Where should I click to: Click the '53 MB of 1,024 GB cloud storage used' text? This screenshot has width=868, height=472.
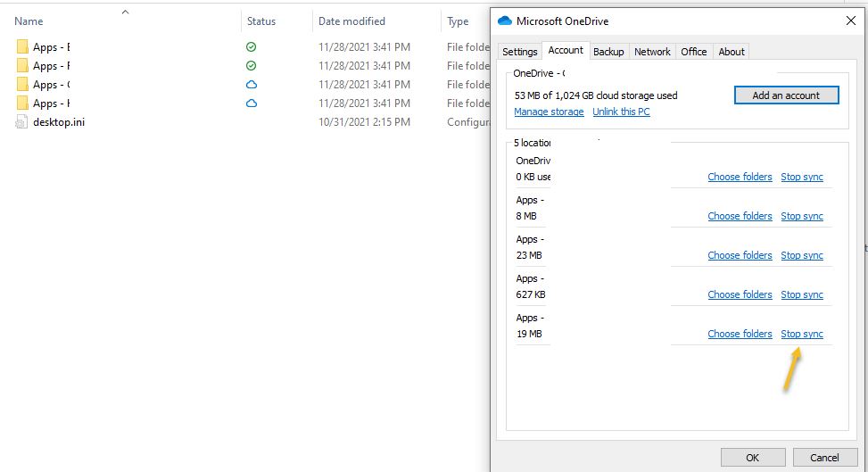[x=596, y=95]
